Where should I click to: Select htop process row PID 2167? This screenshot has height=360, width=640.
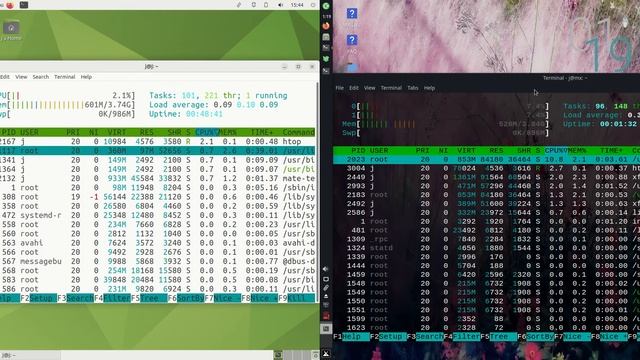click(158, 142)
